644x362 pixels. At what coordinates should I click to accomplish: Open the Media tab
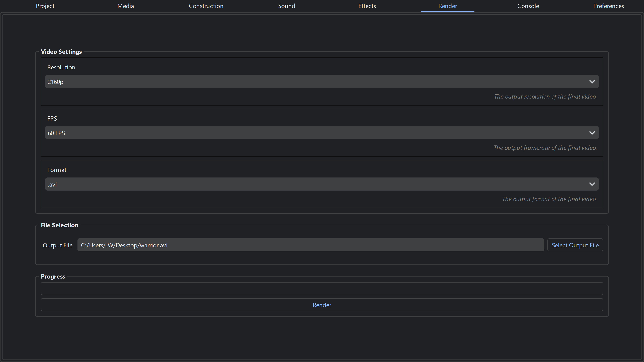[x=125, y=6]
